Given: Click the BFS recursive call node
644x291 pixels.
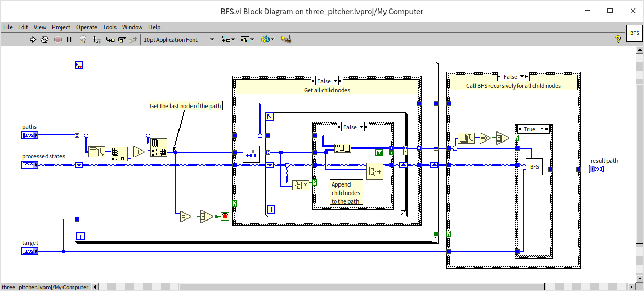Looking at the screenshot, I should 534,167.
